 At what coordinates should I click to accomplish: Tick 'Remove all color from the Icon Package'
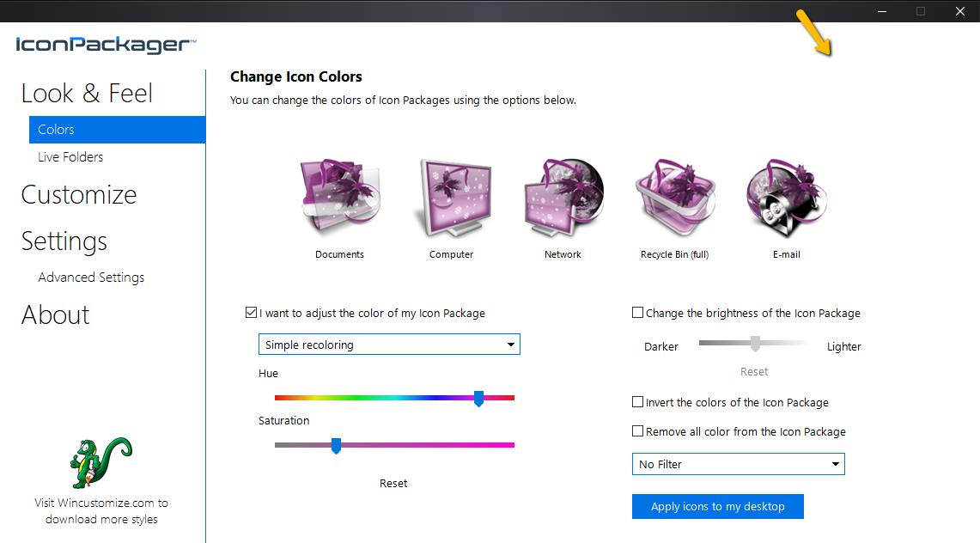[637, 431]
